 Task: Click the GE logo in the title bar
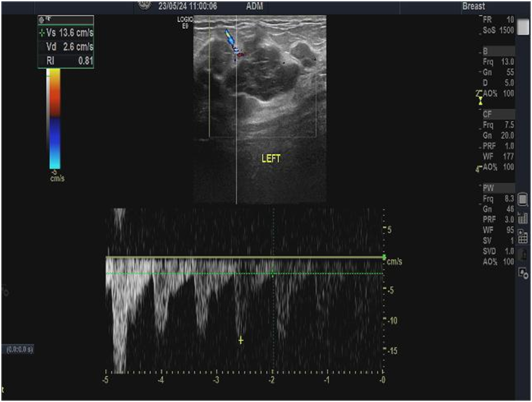[x=145, y=5]
